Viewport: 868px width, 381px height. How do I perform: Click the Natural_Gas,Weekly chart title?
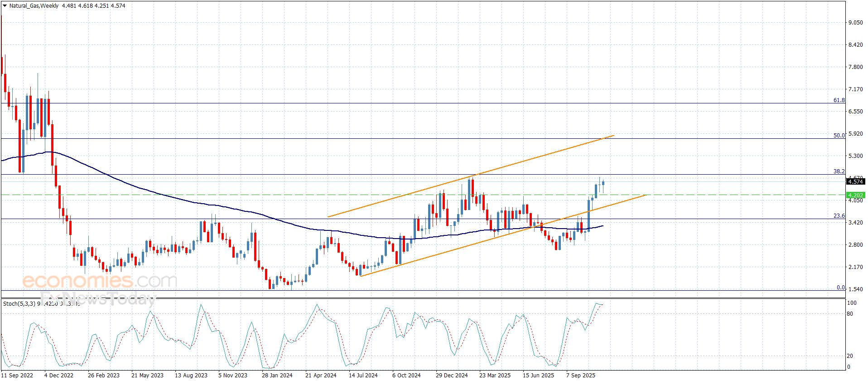pyautogui.click(x=34, y=6)
